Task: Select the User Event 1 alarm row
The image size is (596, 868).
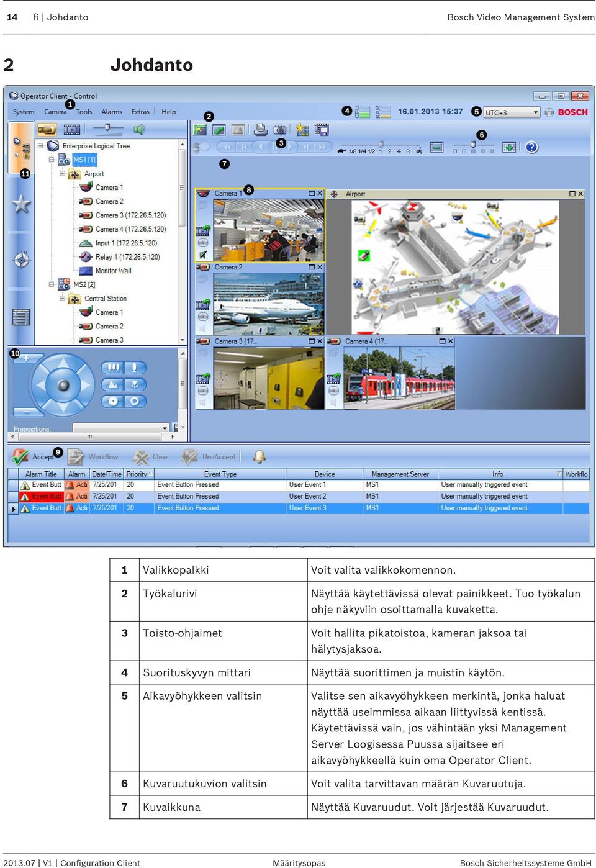Action: (299, 484)
